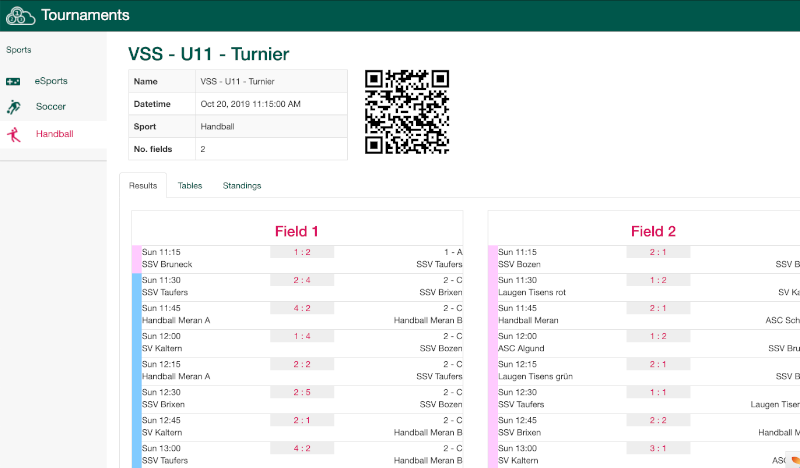Click the Handball player icon
Viewport: 800px width, 468px height.
pyautogui.click(x=14, y=134)
